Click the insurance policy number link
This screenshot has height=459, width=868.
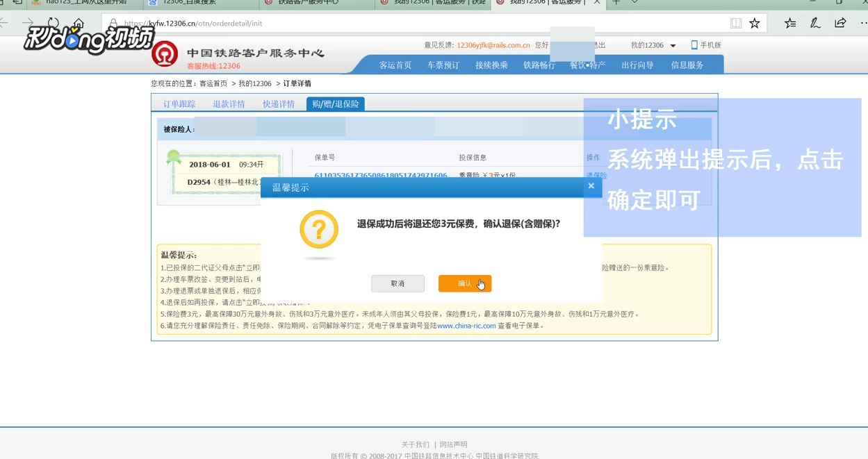(381, 176)
